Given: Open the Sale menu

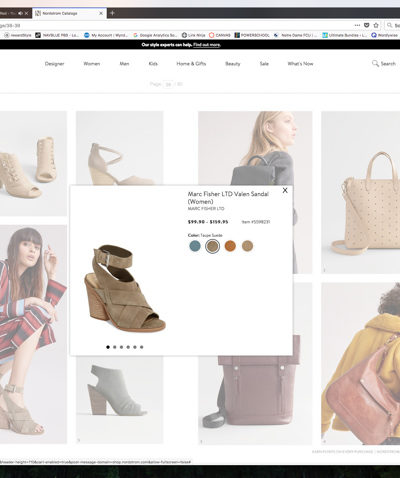Looking at the screenshot, I should pos(264,64).
